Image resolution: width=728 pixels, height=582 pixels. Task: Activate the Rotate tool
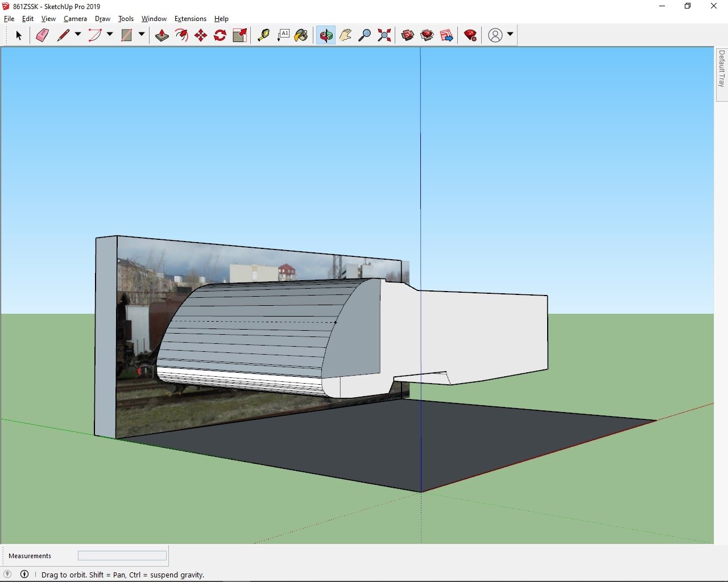[x=220, y=35]
